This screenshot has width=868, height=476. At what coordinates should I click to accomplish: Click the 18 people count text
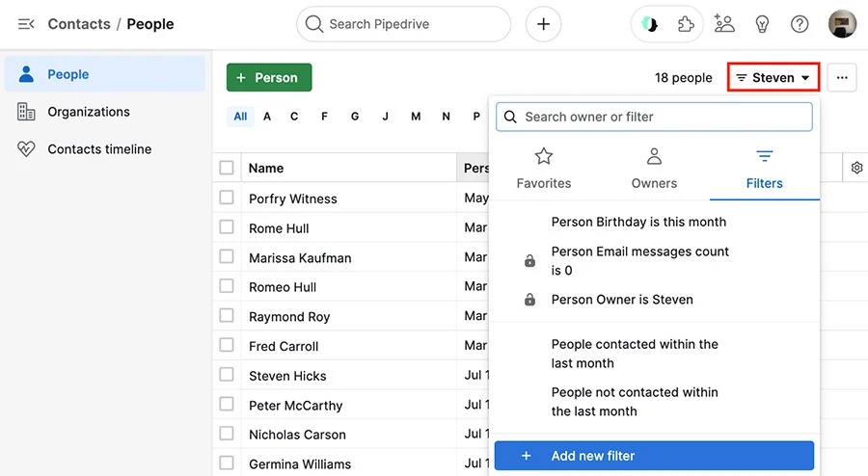click(683, 78)
